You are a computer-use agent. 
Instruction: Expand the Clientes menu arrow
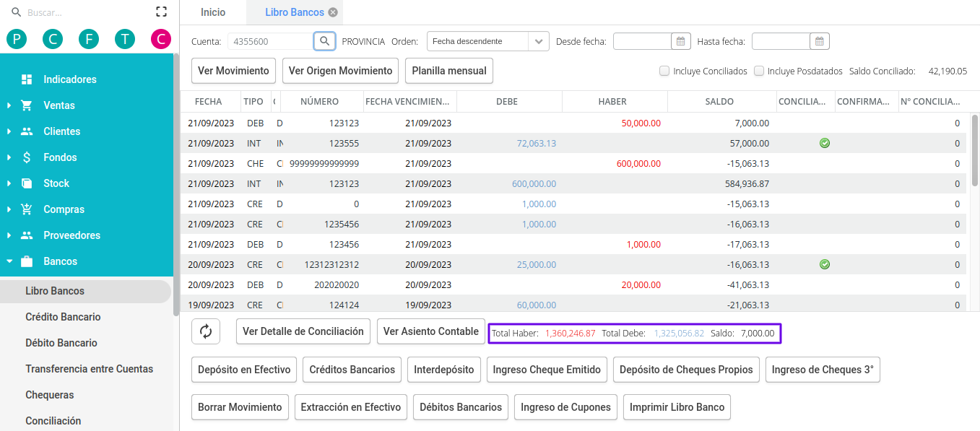pyautogui.click(x=9, y=131)
